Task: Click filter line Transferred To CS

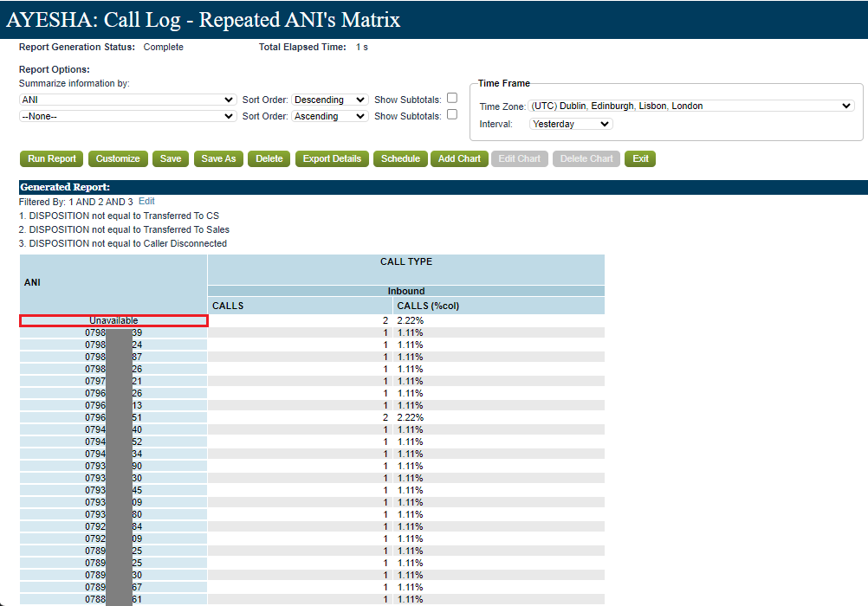Action: (x=119, y=216)
